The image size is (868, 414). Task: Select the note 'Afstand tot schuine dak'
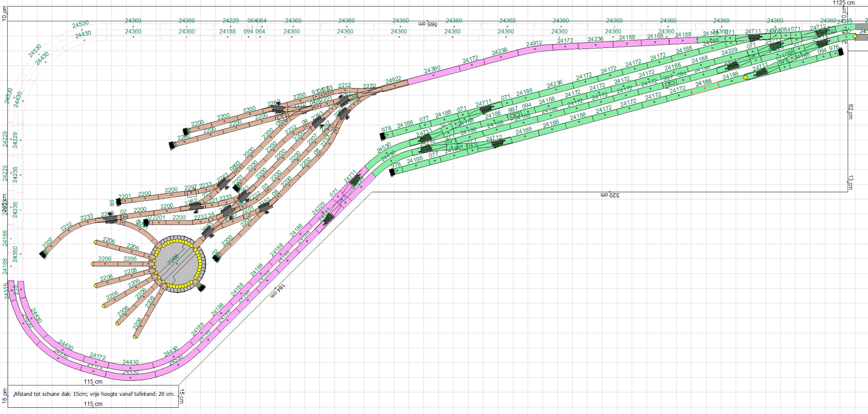tap(94, 394)
